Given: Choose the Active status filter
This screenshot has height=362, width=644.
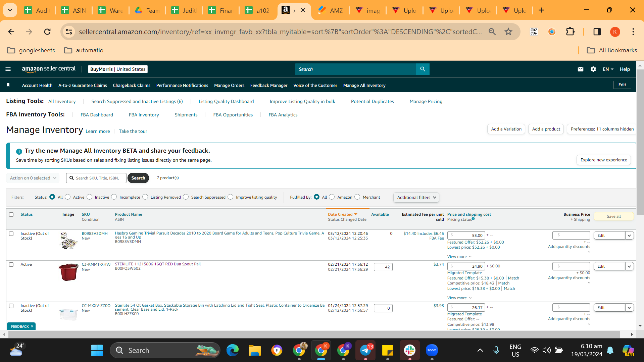Looking at the screenshot, I should click(x=68, y=197).
